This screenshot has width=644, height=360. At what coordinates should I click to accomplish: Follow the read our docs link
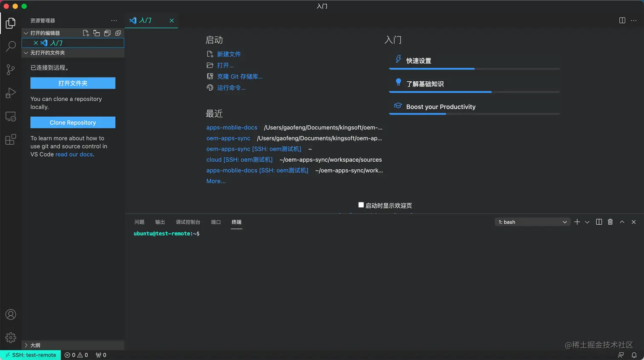(74, 154)
